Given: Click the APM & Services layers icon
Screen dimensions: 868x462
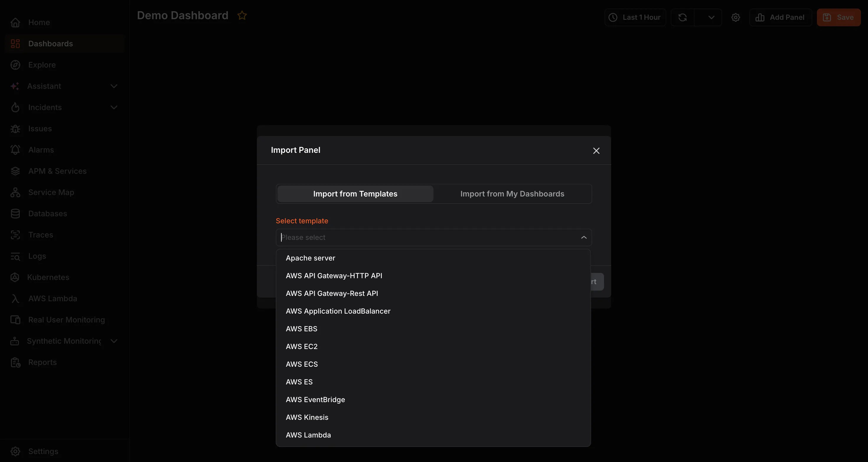Looking at the screenshot, I should pos(15,171).
